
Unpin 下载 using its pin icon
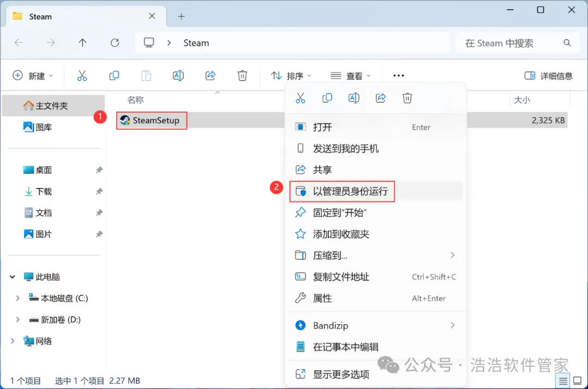[99, 191]
